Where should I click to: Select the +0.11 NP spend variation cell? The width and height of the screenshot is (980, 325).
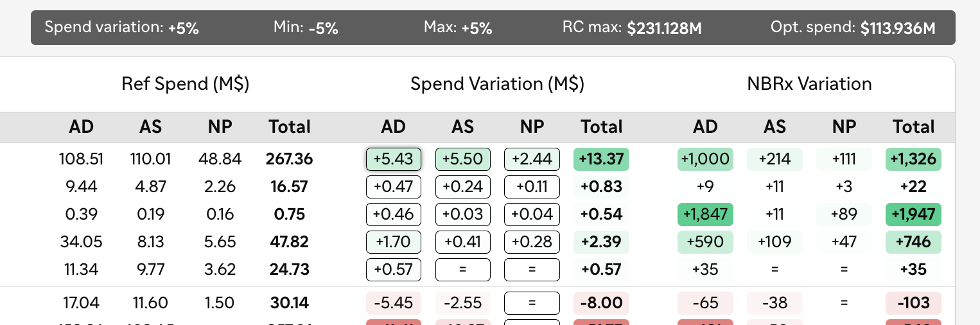[x=532, y=187]
